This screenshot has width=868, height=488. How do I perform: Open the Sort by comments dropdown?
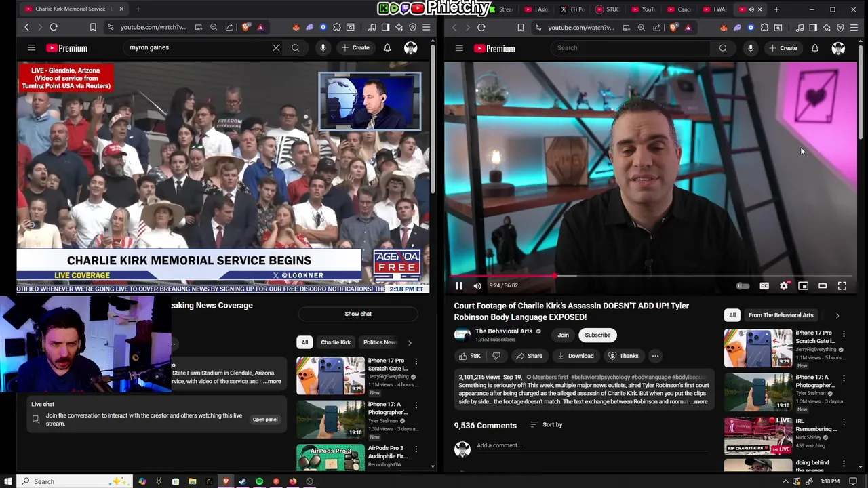(x=547, y=425)
